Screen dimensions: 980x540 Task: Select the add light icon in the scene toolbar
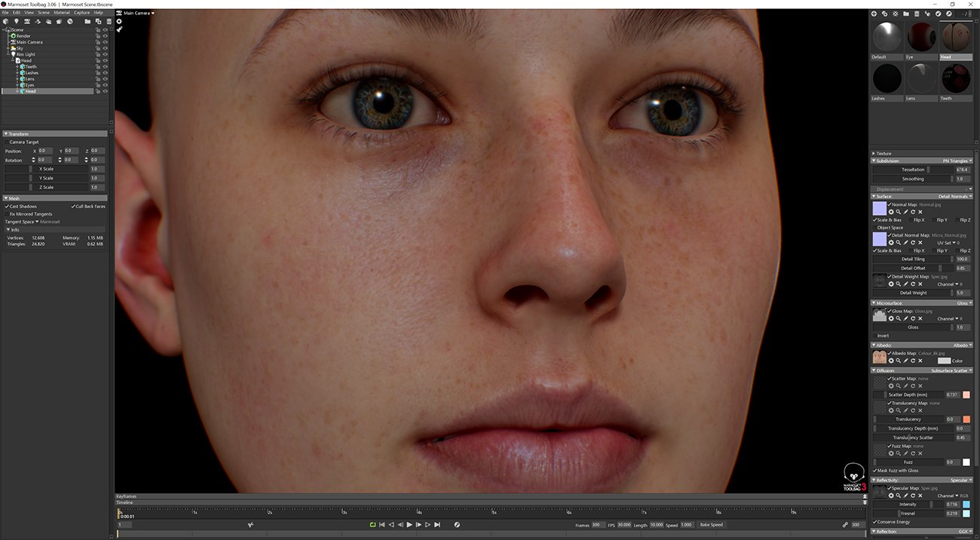[x=17, y=22]
